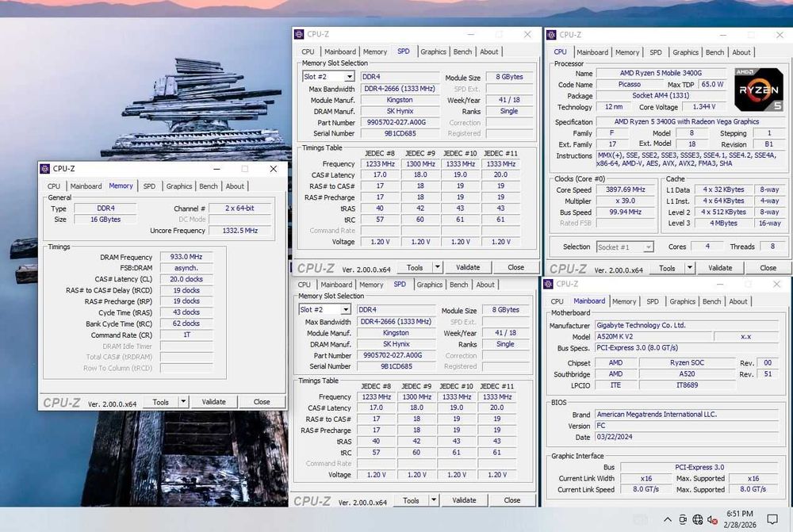This screenshot has height=532, width=793.
Task: Open the network globe tray icon
Action: tap(697, 519)
